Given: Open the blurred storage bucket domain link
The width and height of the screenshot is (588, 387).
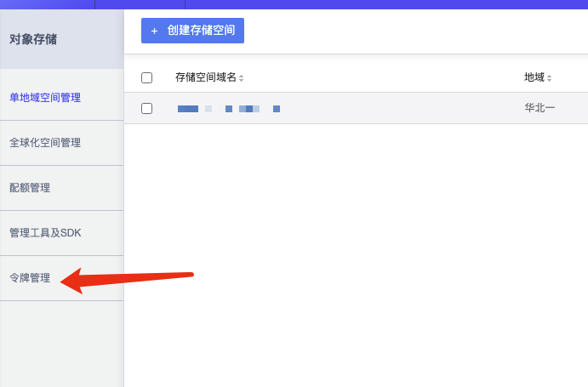Looking at the screenshot, I should pyautogui.click(x=228, y=109).
